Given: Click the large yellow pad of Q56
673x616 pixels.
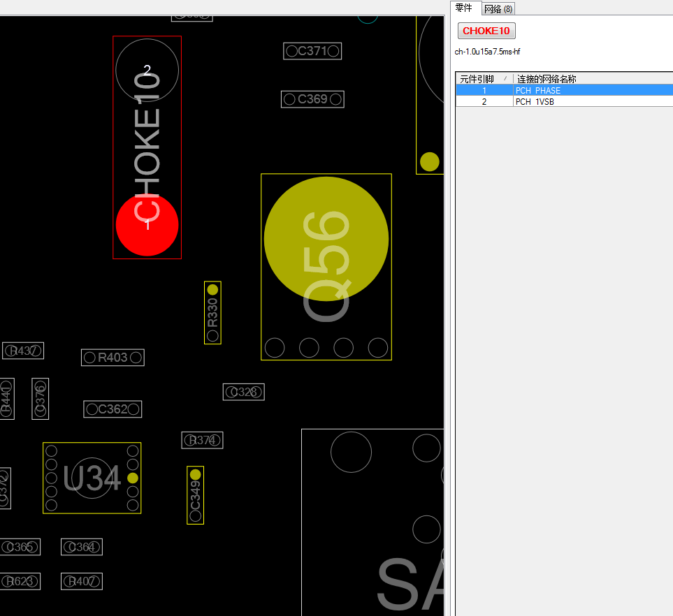Looking at the screenshot, I should point(326,238).
